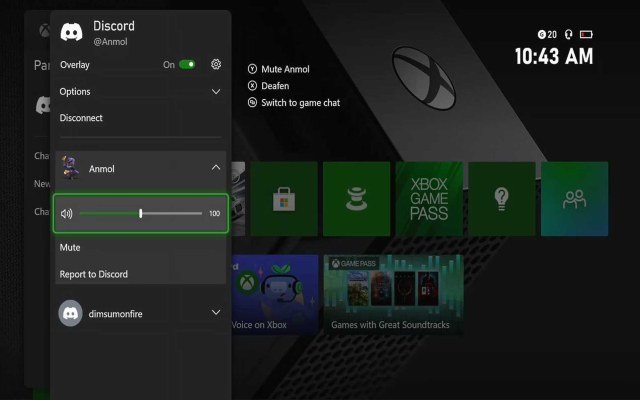640x400 pixels.
Task: Open the joystick games tile
Action: coord(357,199)
